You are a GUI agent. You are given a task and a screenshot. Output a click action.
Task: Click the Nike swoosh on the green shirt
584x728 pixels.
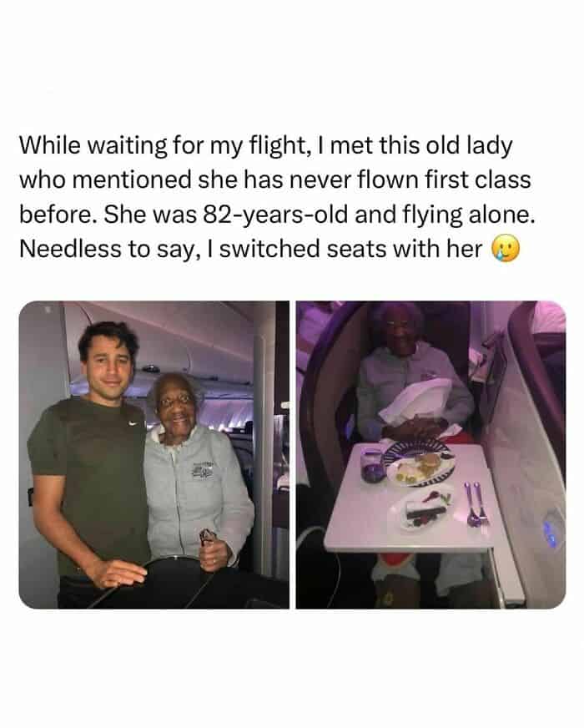(133, 423)
